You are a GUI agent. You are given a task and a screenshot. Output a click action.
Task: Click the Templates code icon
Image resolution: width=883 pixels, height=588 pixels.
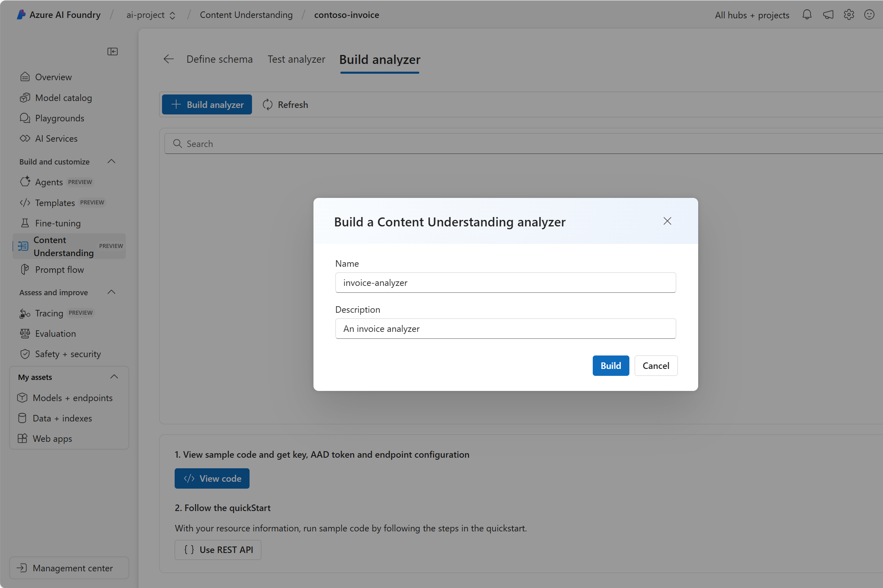click(25, 202)
